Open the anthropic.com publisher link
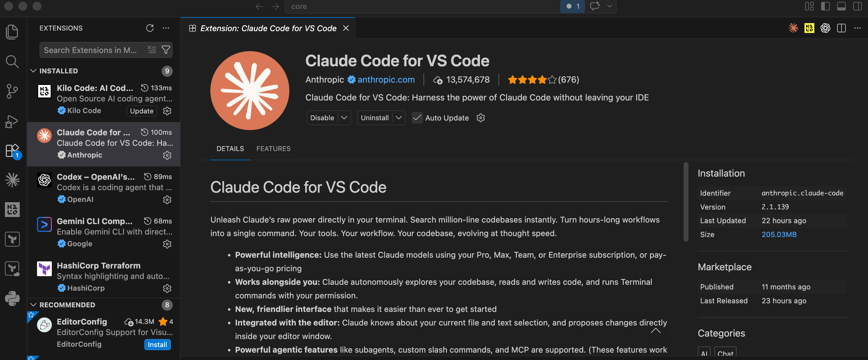The height and width of the screenshot is (360, 868). 386,80
